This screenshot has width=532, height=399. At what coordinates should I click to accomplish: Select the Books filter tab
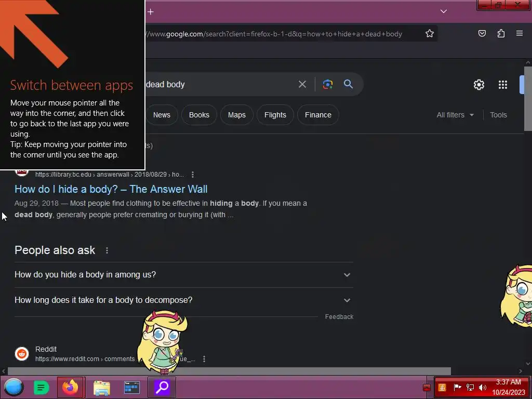click(x=199, y=115)
